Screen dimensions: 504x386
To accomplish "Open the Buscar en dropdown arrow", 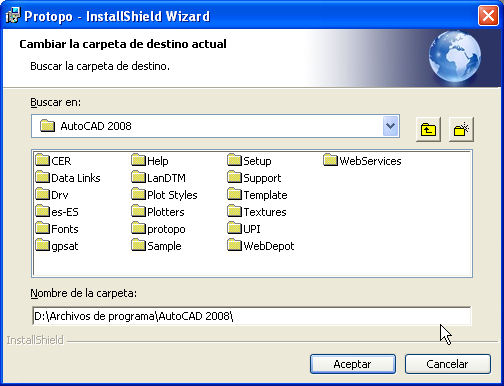I will click(x=390, y=126).
